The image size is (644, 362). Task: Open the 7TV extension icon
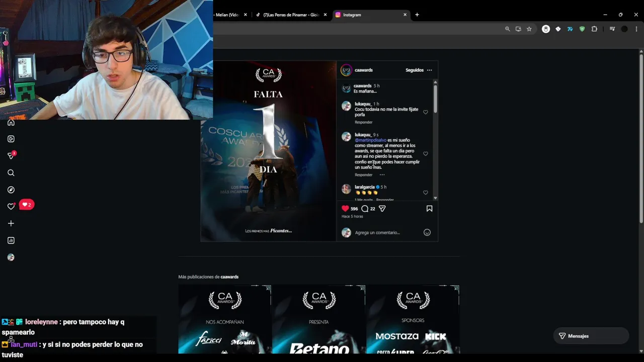tap(570, 29)
